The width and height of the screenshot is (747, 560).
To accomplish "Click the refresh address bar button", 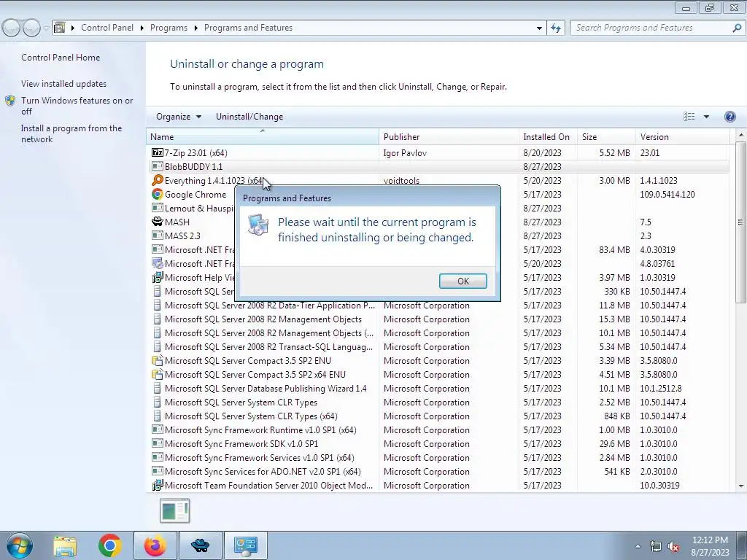I will tap(555, 28).
